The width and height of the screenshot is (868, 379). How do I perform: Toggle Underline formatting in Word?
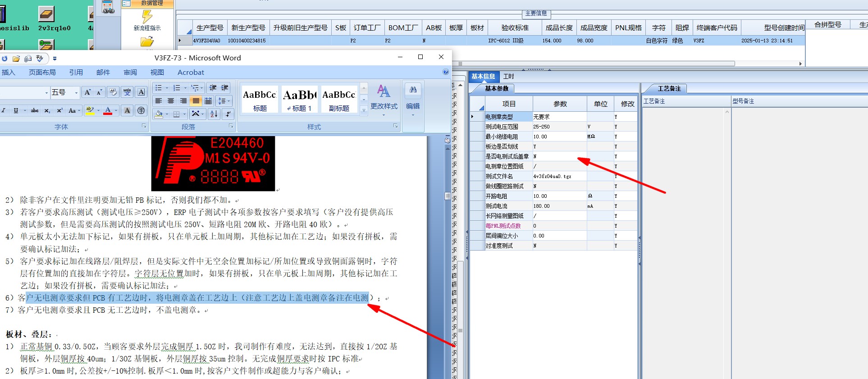coord(16,110)
